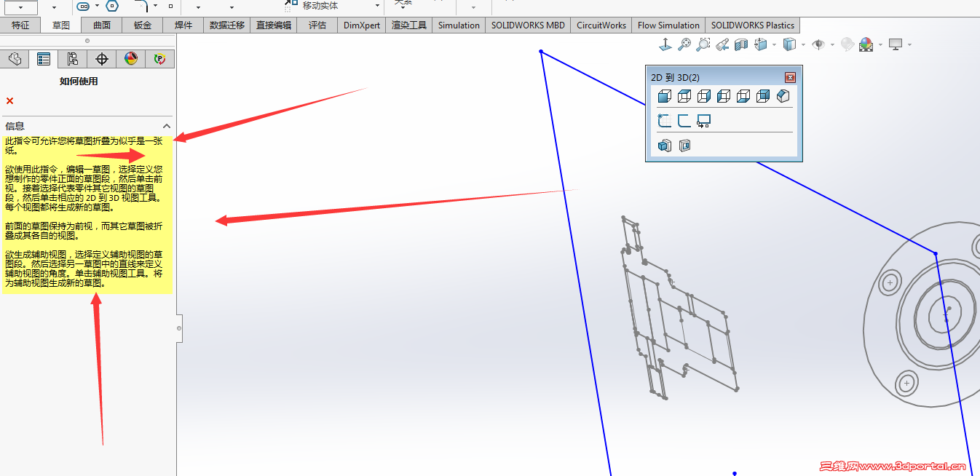Collapse the 信息 section
Screen dimensions: 980x476
point(166,126)
